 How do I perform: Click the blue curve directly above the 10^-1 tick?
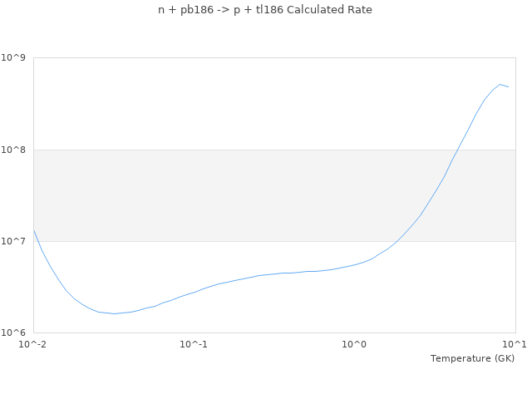pyautogui.click(x=194, y=293)
